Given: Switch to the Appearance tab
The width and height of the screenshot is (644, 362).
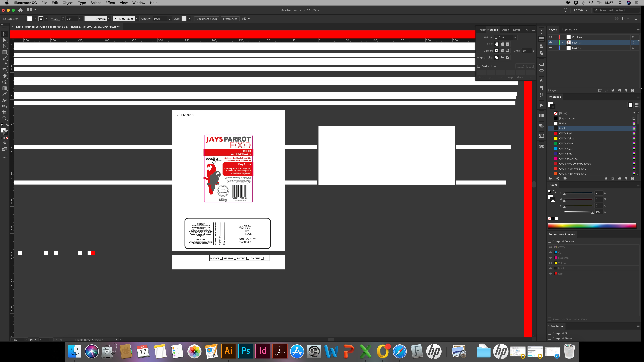Looking at the screenshot, I should click(x=569, y=30).
